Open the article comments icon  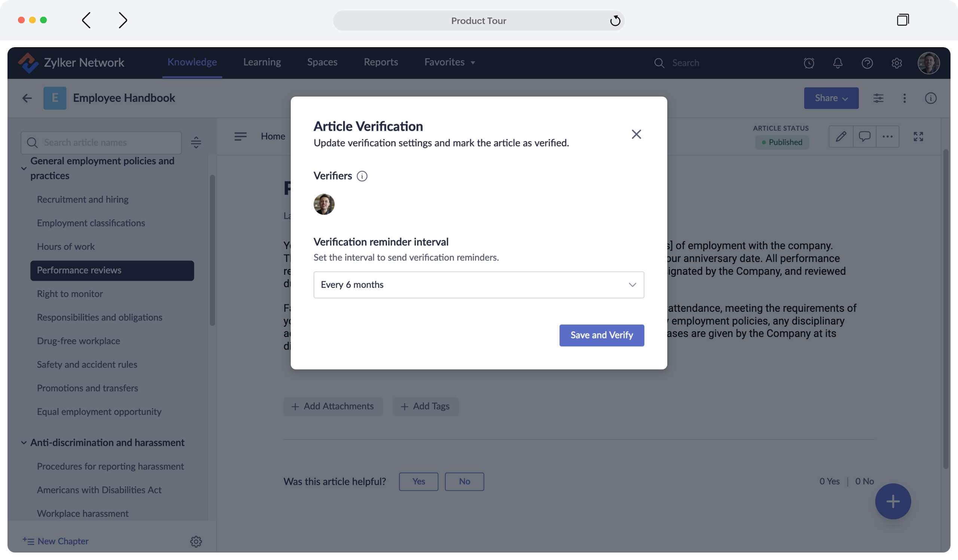[864, 137]
